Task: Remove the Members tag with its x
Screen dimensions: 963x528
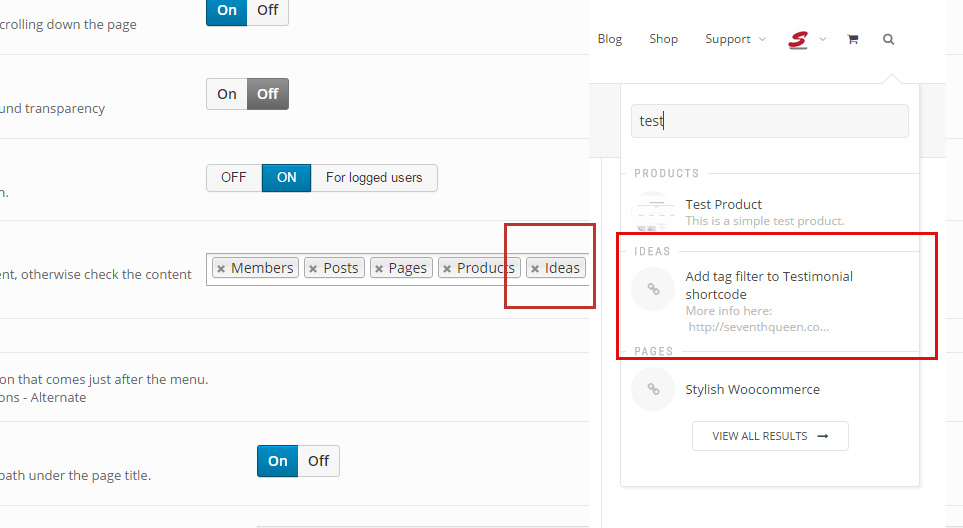Action: coord(221,268)
